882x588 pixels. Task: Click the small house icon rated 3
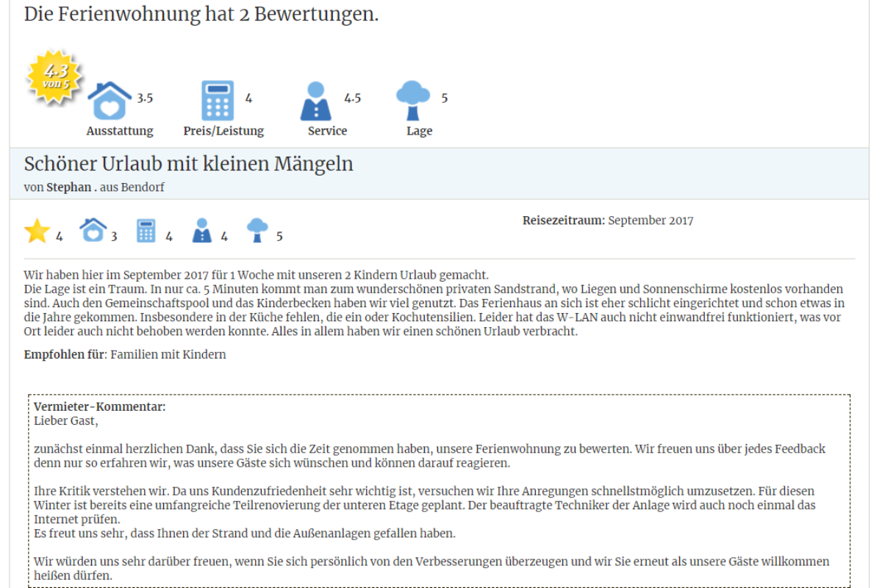click(93, 230)
